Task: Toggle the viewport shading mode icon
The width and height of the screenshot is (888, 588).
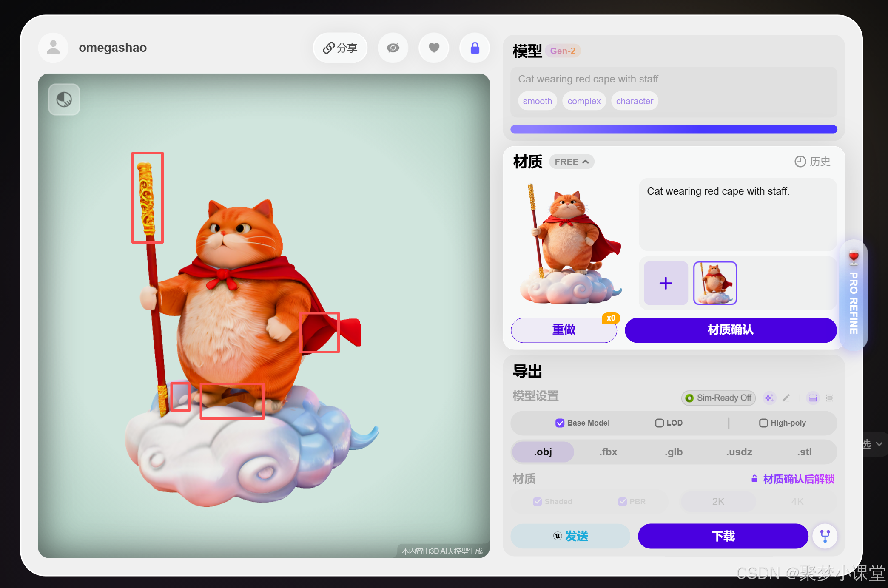Action: click(x=64, y=99)
